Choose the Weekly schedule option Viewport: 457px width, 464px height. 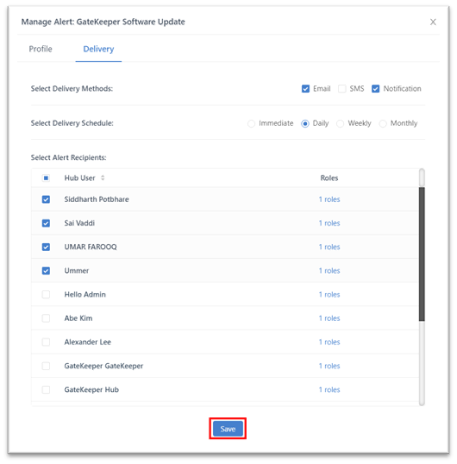(x=340, y=124)
